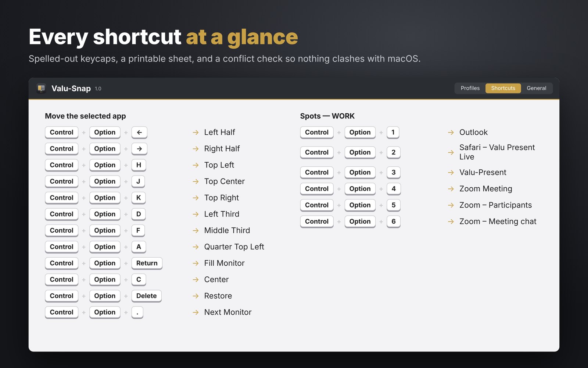
Task: Click the 3 keycap for Valu-Present spot
Action: [x=394, y=173]
